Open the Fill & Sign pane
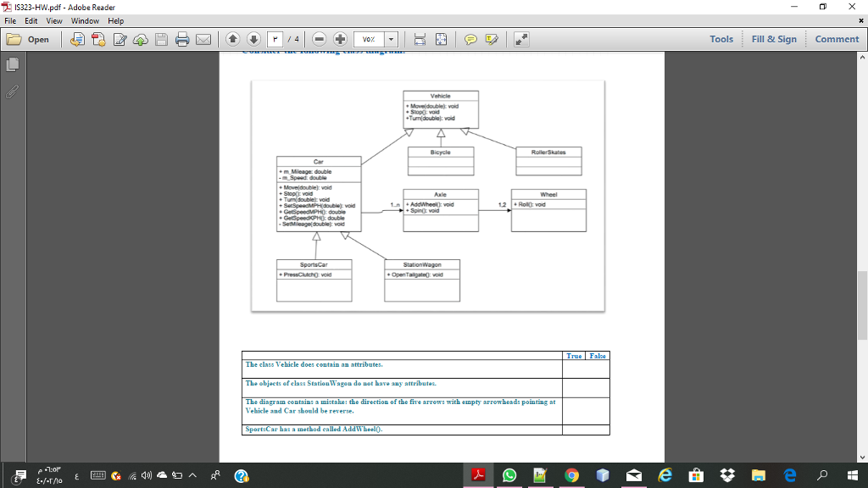This screenshot has height=488, width=868. point(774,39)
